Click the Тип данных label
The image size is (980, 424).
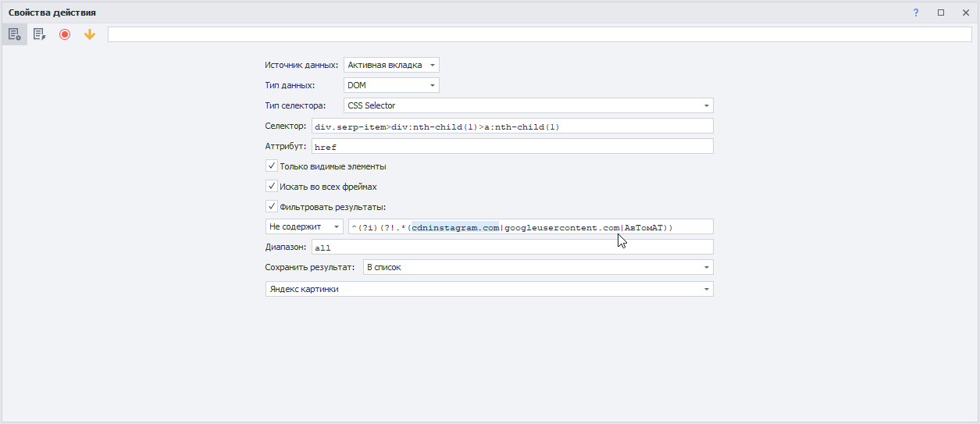pyautogui.click(x=290, y=85)
